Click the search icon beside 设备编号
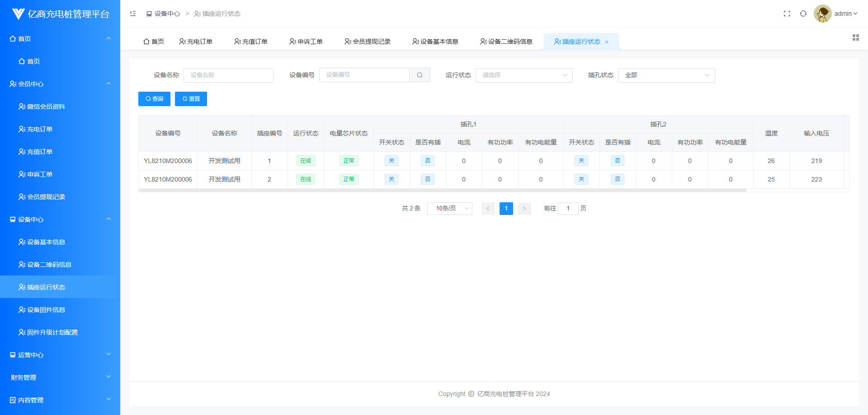The width and height of the screenshot is (868, 415). pos(420,75)
